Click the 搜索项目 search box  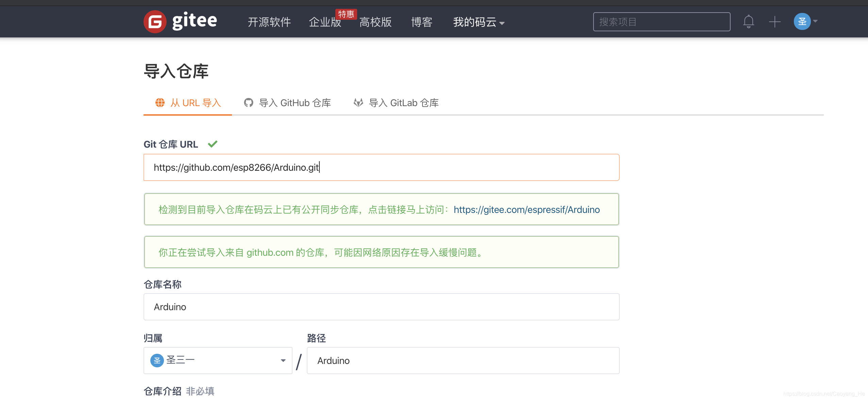click(661, 21)
